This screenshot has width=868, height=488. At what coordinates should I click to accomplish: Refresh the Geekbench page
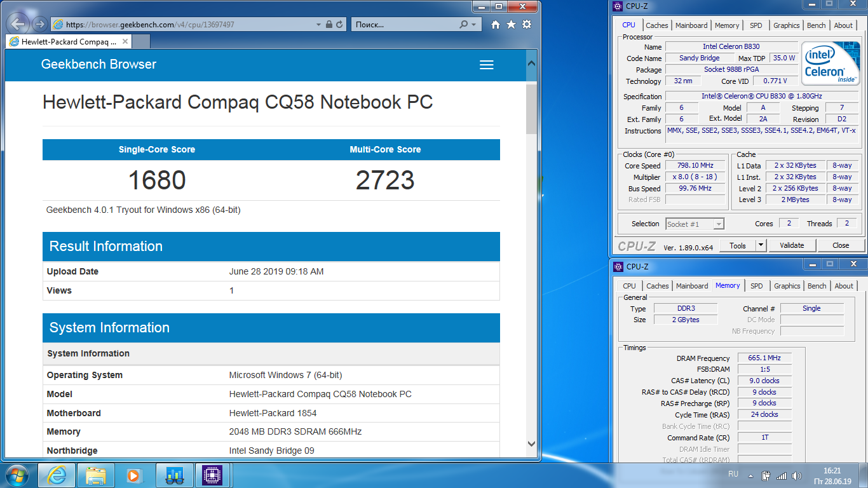(x=339, y=24)
